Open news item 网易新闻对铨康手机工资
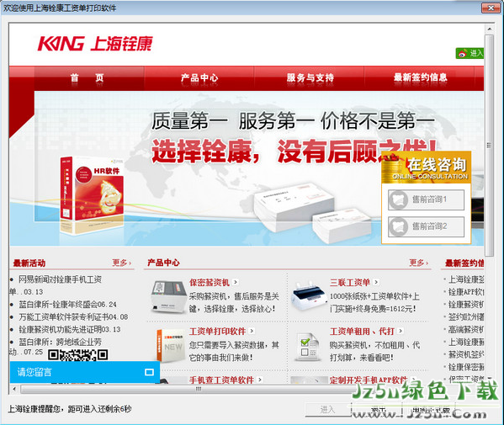Screen dimensions: 504x425 click(x=60, y=279)
